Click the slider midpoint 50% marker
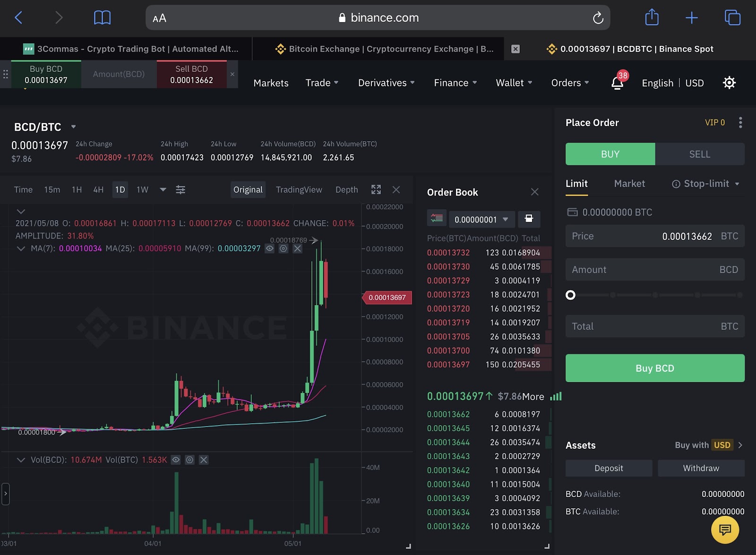Viewport: 756px width, 555px height. point(655,295)
